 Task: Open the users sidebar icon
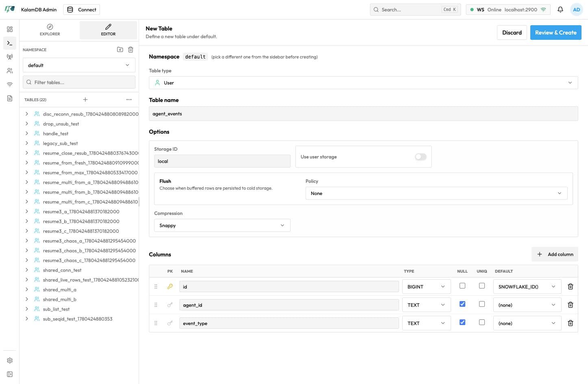coord(10,71)
